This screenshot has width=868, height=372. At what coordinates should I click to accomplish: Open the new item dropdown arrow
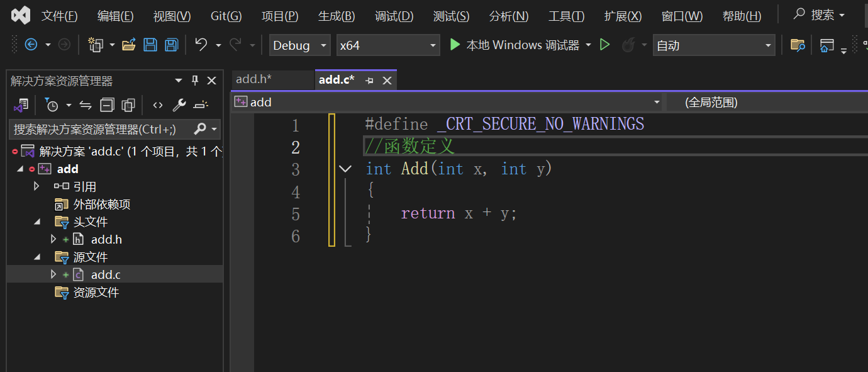(112, 45)
